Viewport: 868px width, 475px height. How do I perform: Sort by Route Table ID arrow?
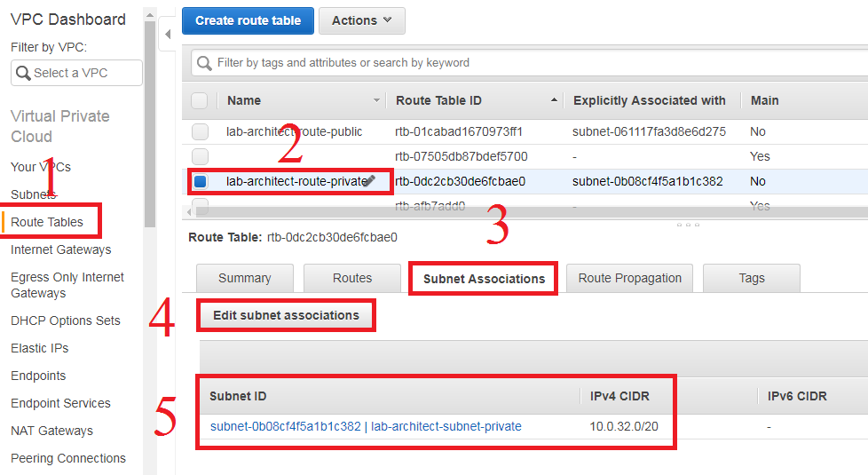[555, 100]
